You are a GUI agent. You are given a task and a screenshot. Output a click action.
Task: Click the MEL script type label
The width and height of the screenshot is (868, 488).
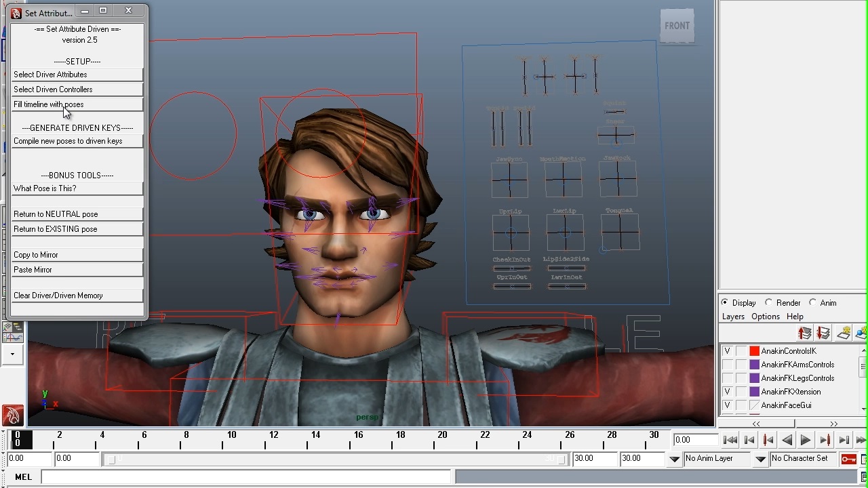(x=24, y=477)
